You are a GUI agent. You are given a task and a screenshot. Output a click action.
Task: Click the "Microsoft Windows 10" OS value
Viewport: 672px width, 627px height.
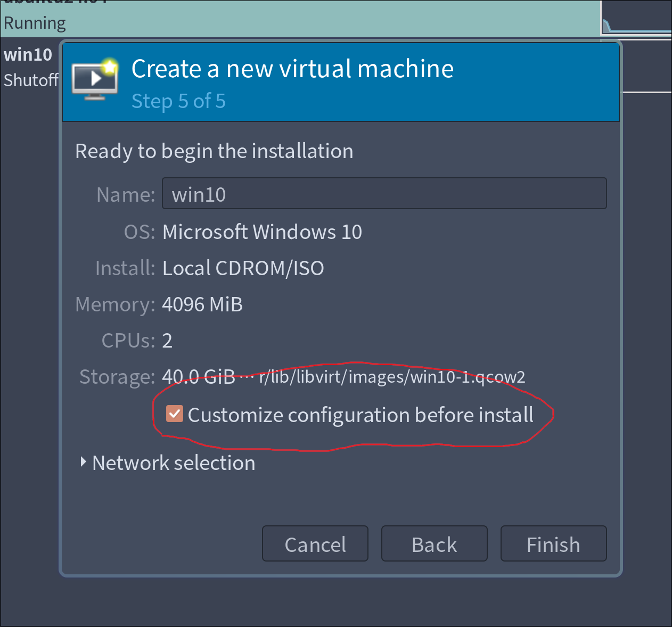click(262, 232)
